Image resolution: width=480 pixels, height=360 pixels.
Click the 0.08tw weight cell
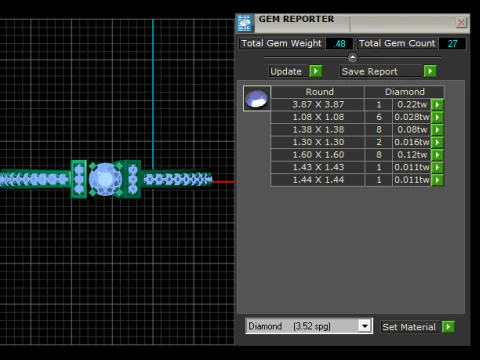pyautogui.click(x=412, y=130)
